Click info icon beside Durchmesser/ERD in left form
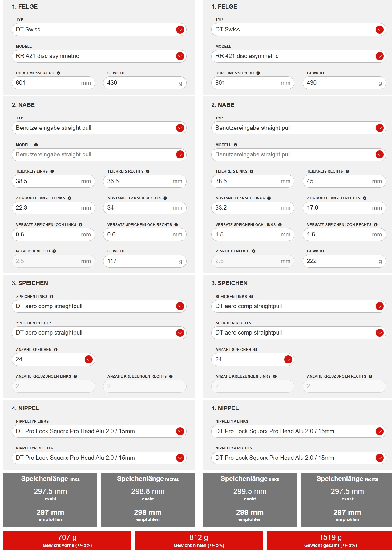This screenshot has height=550, width=392. pyautogui.click(x=59, y=73)
